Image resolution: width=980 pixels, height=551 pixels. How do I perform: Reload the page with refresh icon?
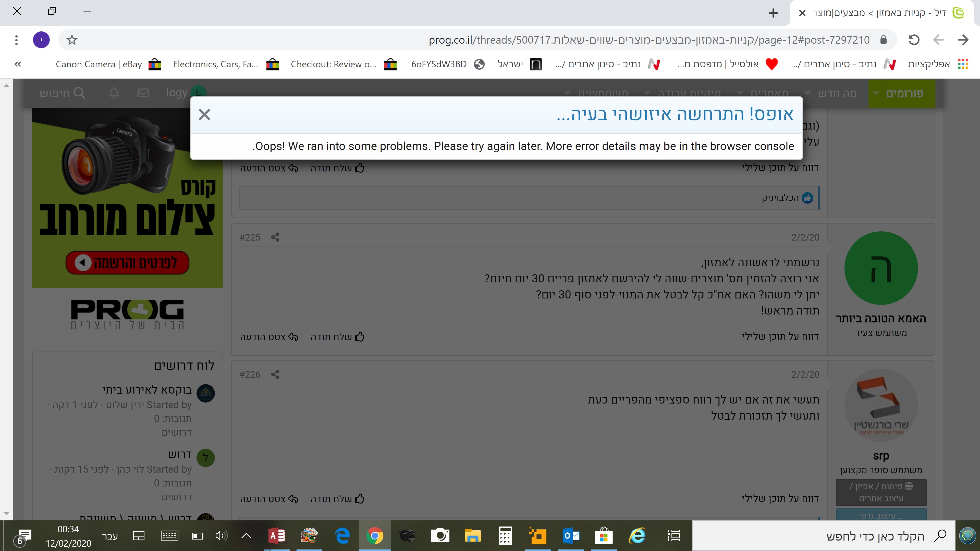coord(913,40)
